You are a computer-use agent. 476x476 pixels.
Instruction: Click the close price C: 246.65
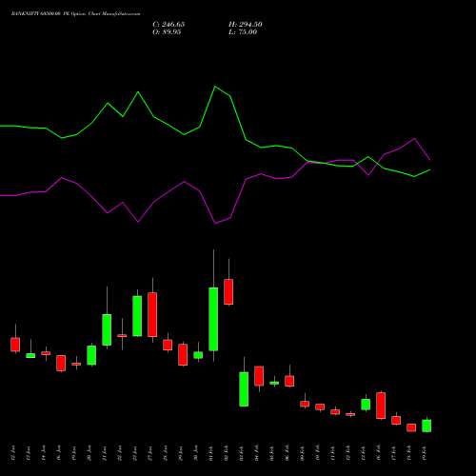(x=169, y=24)
